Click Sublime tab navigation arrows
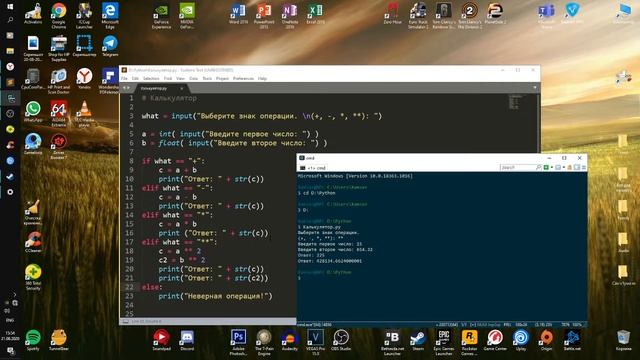 126,88
